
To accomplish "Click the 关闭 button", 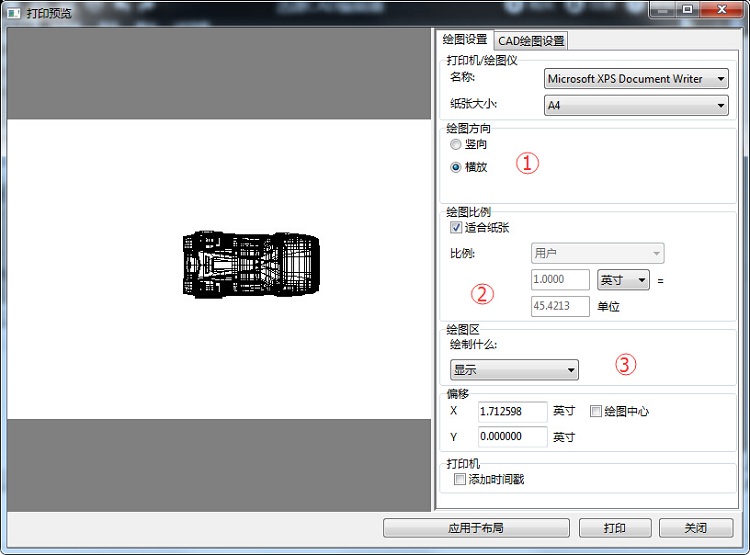I will point(696,528).
